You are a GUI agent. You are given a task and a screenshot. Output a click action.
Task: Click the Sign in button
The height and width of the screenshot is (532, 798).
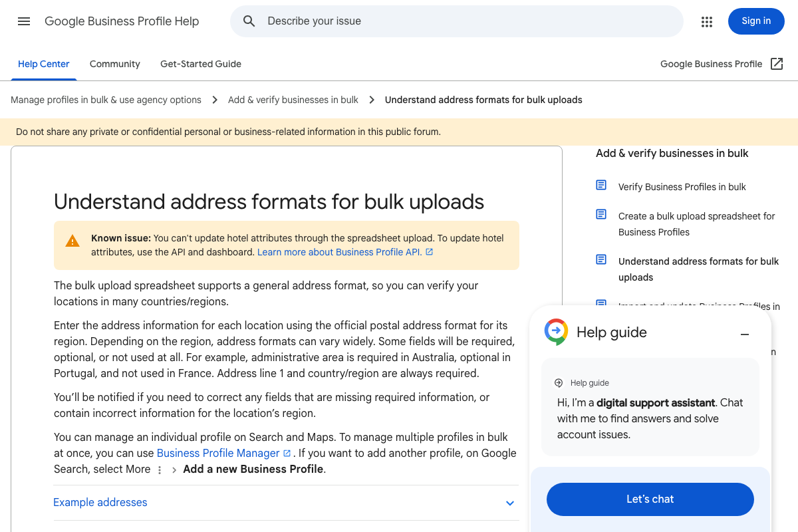756,21
